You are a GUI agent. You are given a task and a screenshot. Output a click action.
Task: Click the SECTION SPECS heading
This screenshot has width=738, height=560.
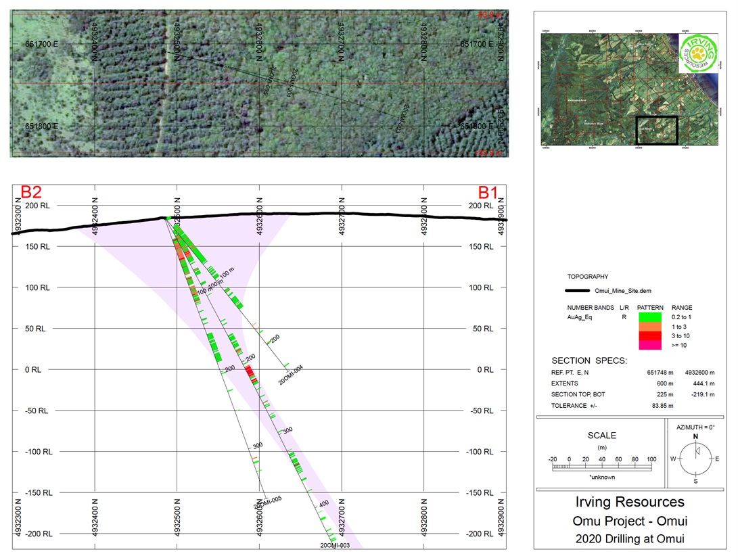pos(589,361)
